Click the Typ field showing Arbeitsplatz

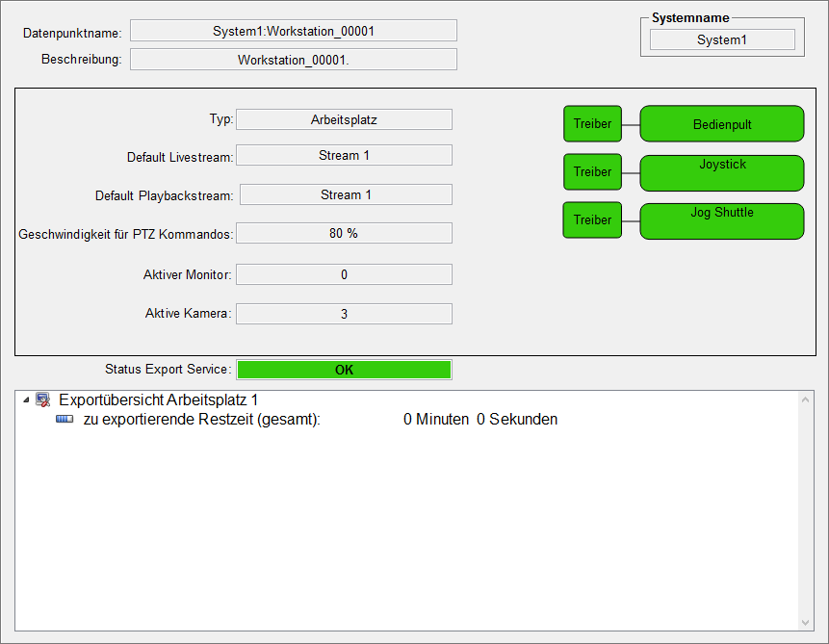344,119
